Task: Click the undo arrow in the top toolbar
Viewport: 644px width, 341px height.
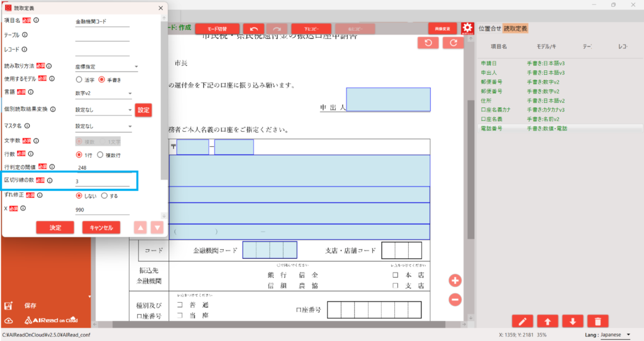Action: [254, 29]
